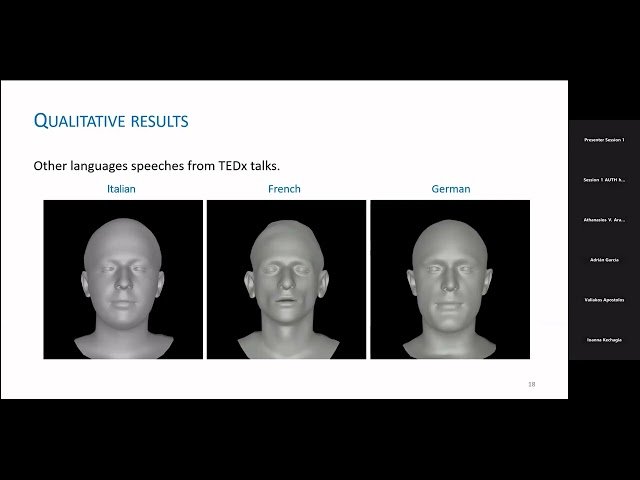Click the Italian label above the video
The width and height of the screenshot is (640, 480).
click(x=121, y=189)
